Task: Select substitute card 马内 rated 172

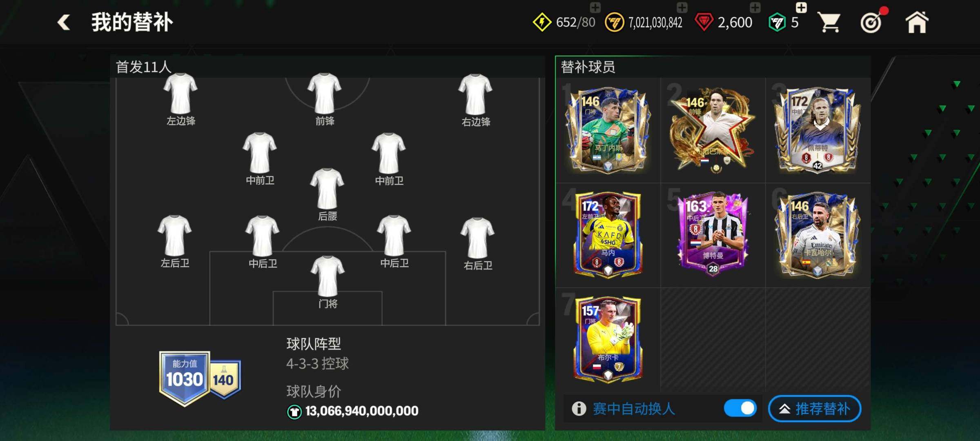Action: click(608, 235)
